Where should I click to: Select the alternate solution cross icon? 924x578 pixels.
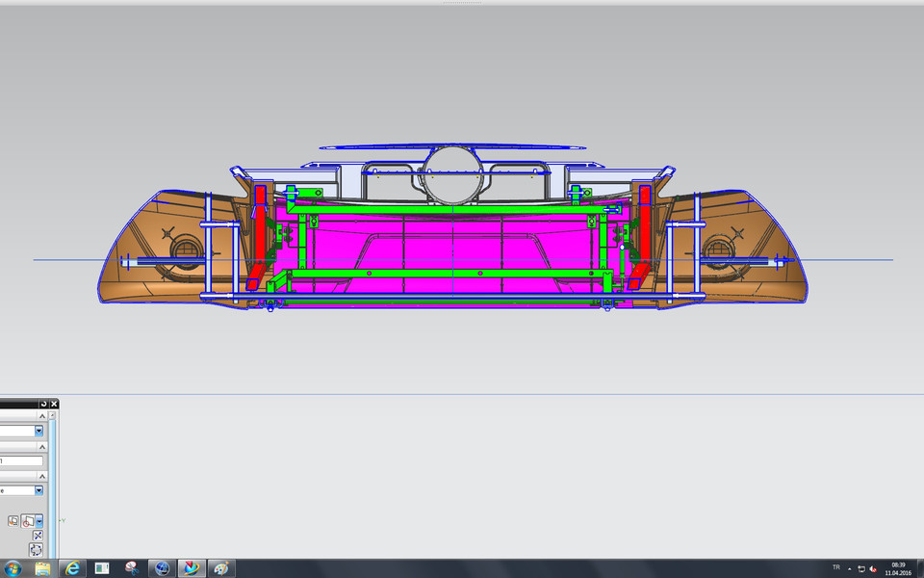pyautogui.click(x=38, y=535)
